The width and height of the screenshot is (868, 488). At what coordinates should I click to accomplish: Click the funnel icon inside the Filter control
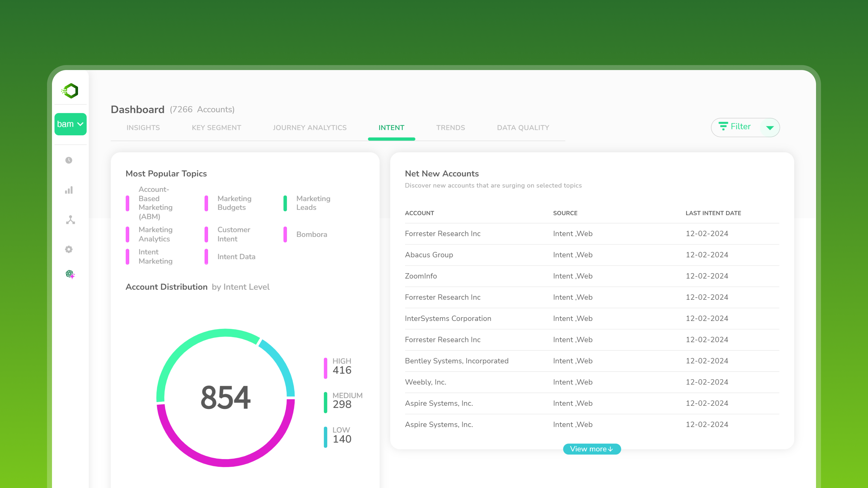(x=723, y=127)
